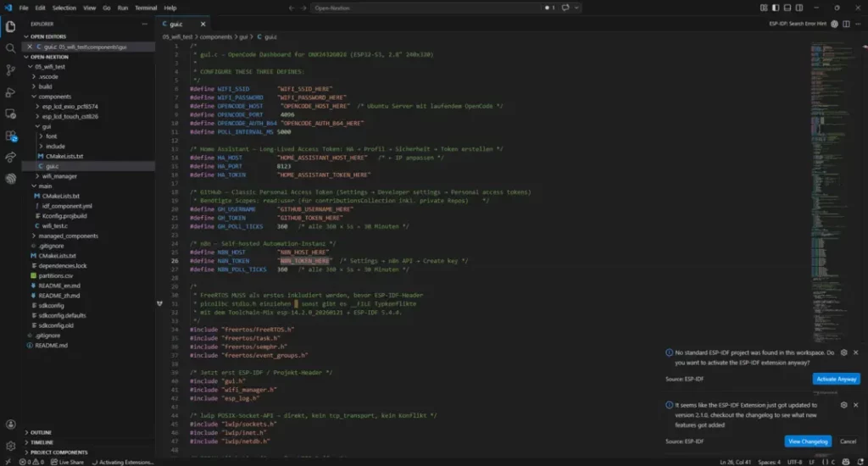Toggle the bottom Panel layout icon

787,8
